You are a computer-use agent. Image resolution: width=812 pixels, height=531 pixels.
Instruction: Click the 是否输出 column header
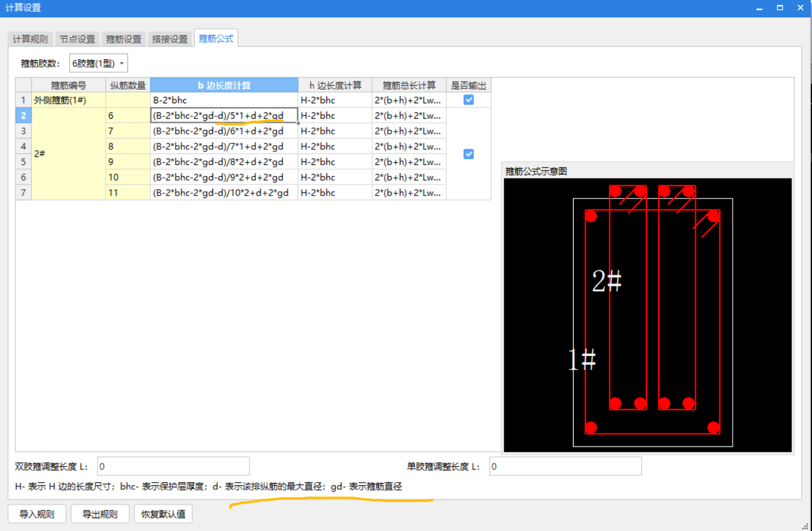[x=469, y=85]
